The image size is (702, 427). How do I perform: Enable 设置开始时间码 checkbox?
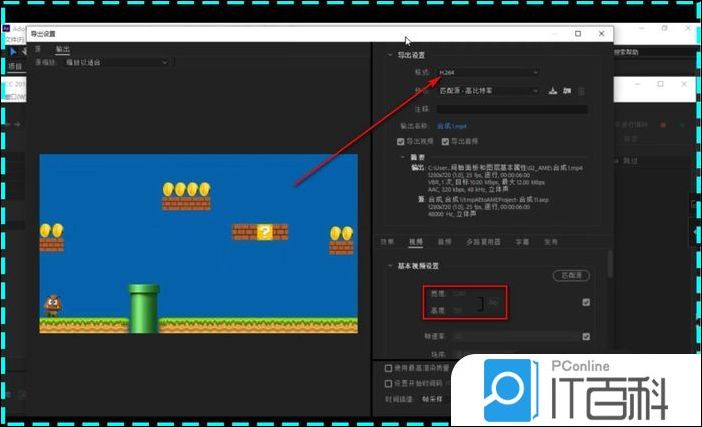coord(389,384)
